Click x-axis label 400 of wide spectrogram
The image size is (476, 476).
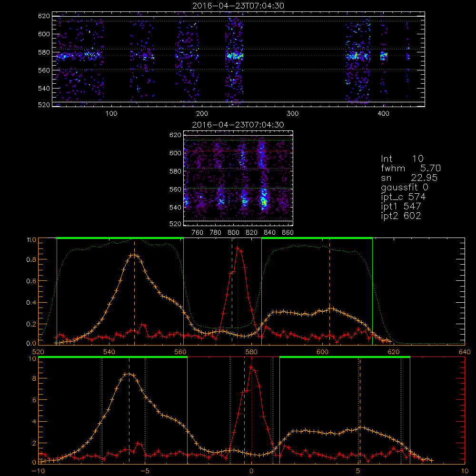(x=383, y=114)
